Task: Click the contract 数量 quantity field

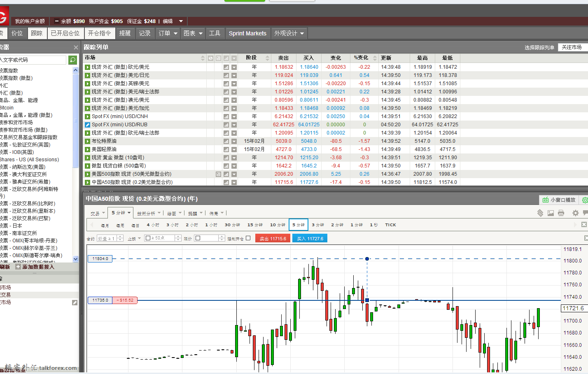Action: click(107, 238)
